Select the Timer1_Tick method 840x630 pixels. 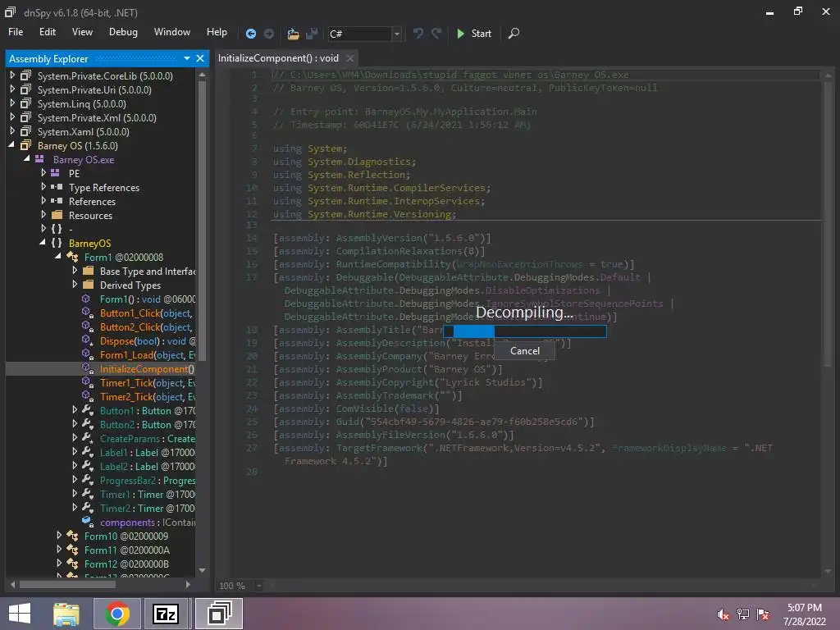[148, 382]
